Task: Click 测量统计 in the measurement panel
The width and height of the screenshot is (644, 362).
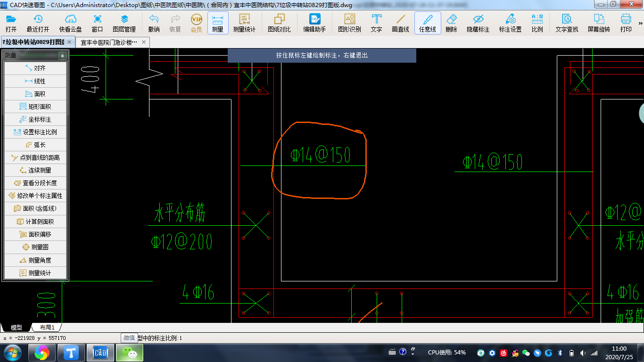Action: pyautogui.click(x=35, y=273)
